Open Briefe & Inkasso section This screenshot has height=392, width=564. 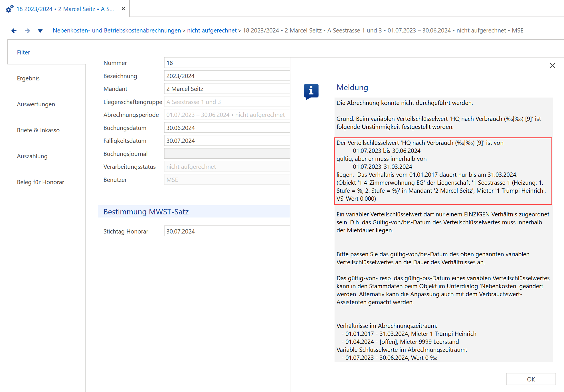(x=38, y=130)
